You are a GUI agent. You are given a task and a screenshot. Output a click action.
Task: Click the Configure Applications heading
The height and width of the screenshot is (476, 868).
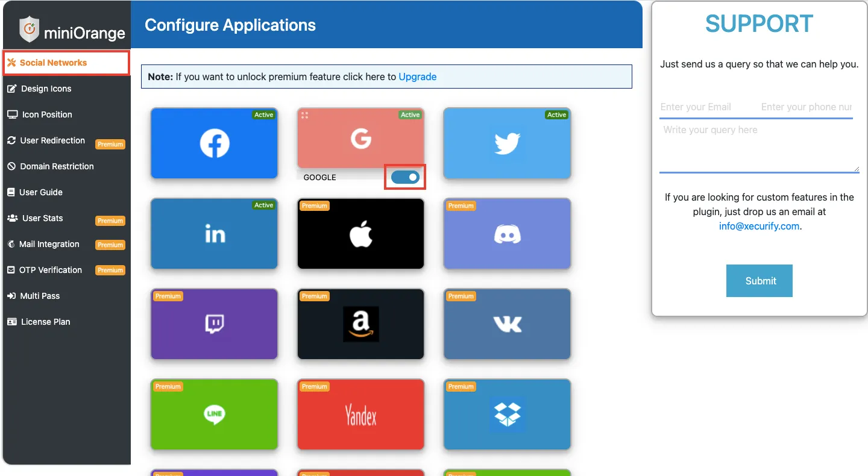point(230,25)
